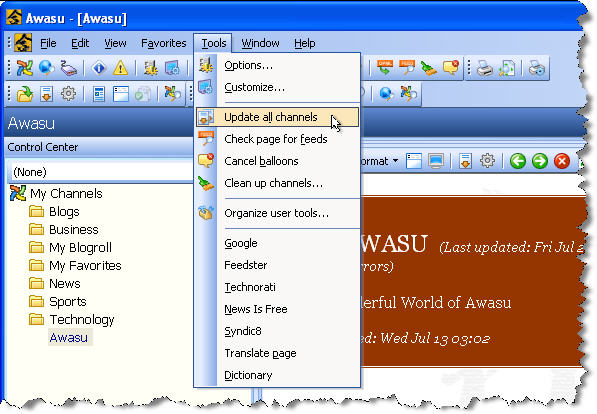Screen dimensions: 597x414
Task: Select the Blogs folder in the tree
Action: pos(64,212)
